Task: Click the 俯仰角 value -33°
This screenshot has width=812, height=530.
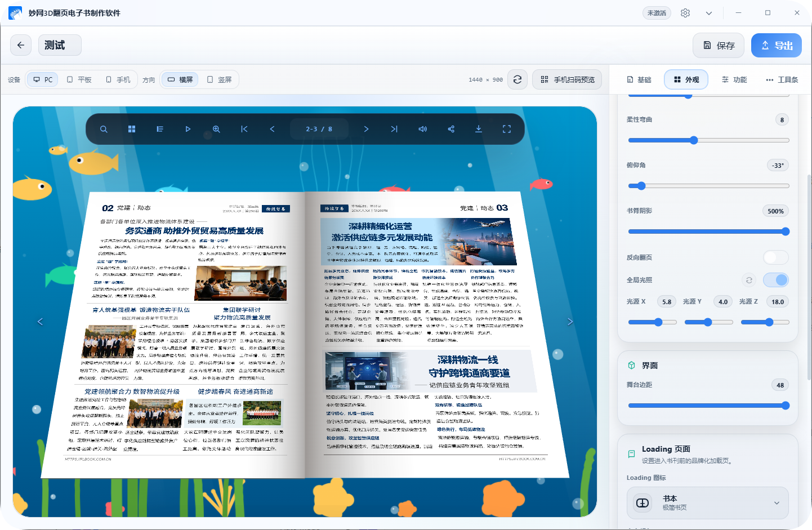Action: pos(778,165)
